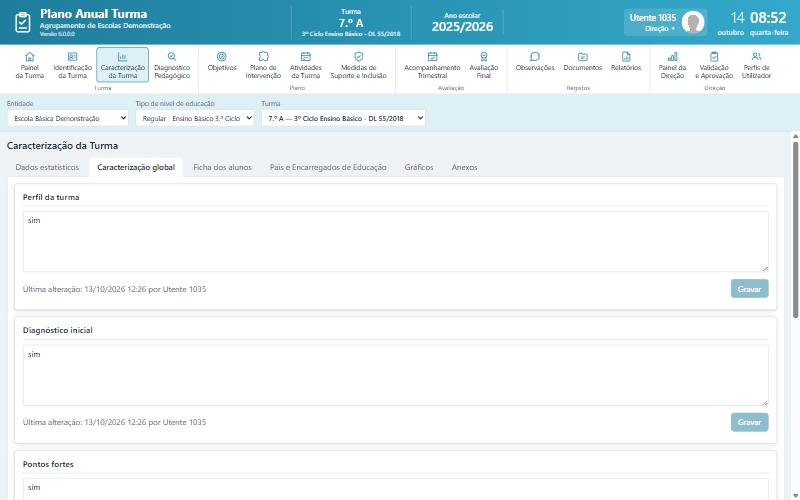Open Plano de Intervenção puzzle icon

pyautogui.click(x=263, y=57)
